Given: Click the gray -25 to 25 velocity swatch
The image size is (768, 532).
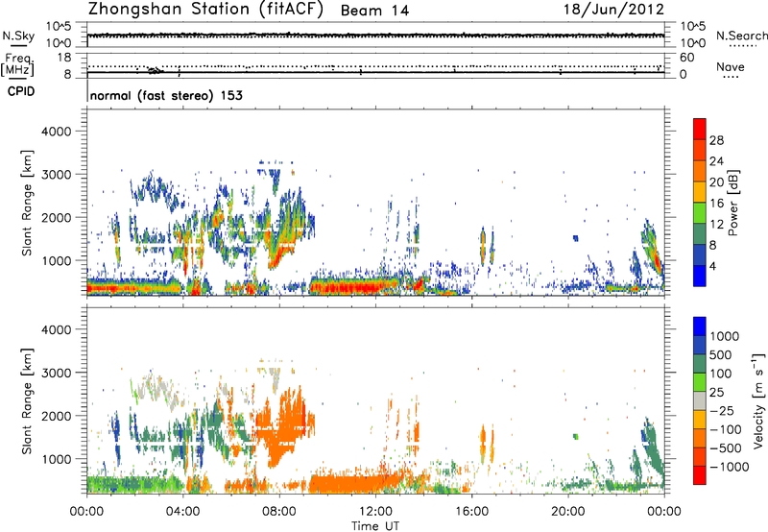Looking at the screenshot, I should [x=700, y=400].
